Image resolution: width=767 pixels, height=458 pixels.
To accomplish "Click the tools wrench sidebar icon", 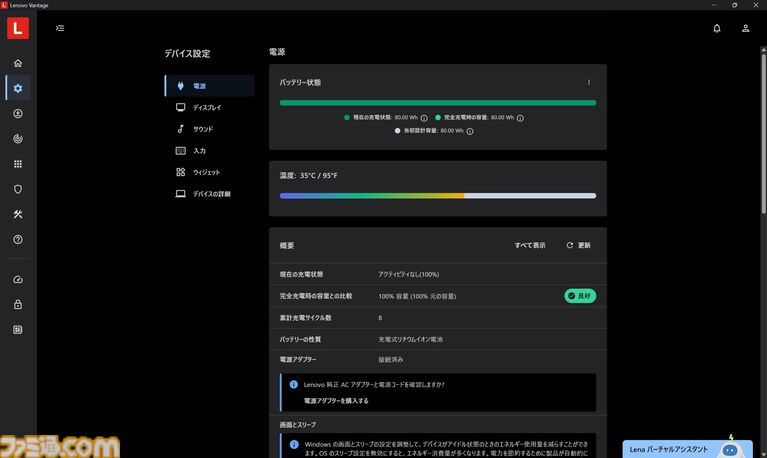I will 18,214.
